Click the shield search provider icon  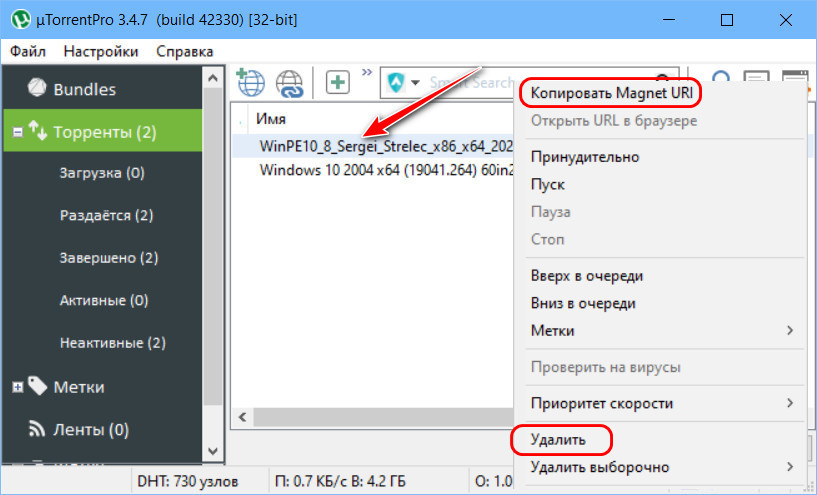coord(398,83)
